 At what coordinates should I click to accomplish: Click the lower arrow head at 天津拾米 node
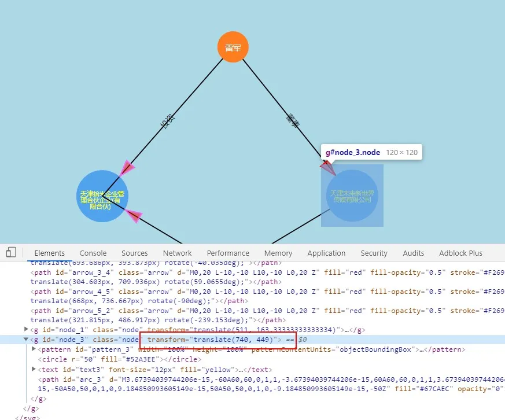coord(134,216)
